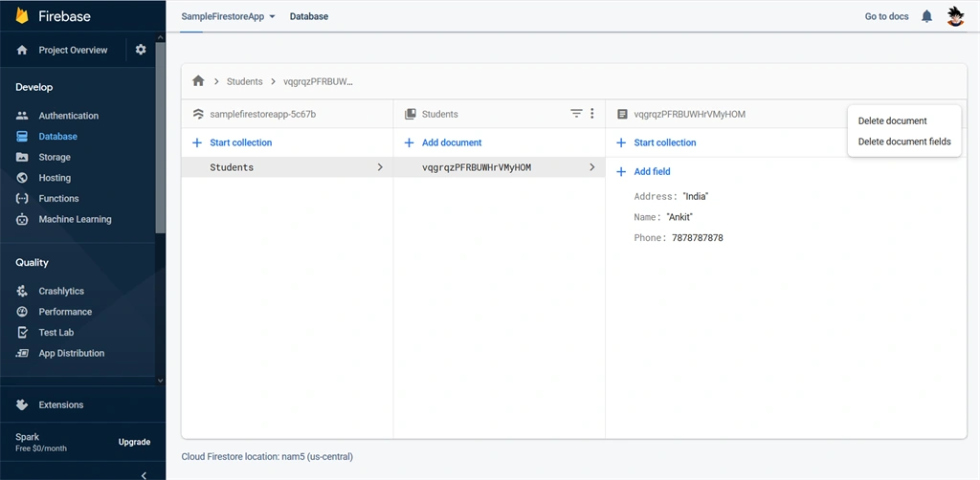Click the sidebar scrollbar thumb
980x480 pixels.
click(161, 138)
